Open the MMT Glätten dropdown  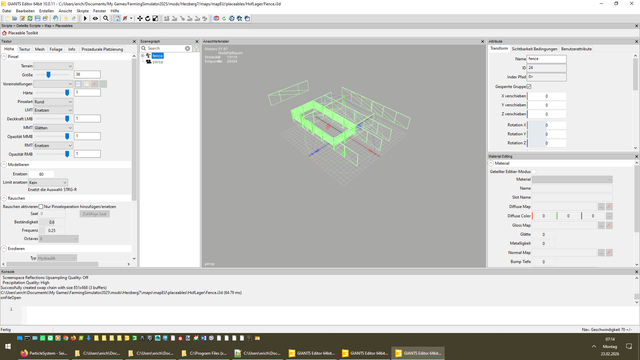(x=53, y=128)
